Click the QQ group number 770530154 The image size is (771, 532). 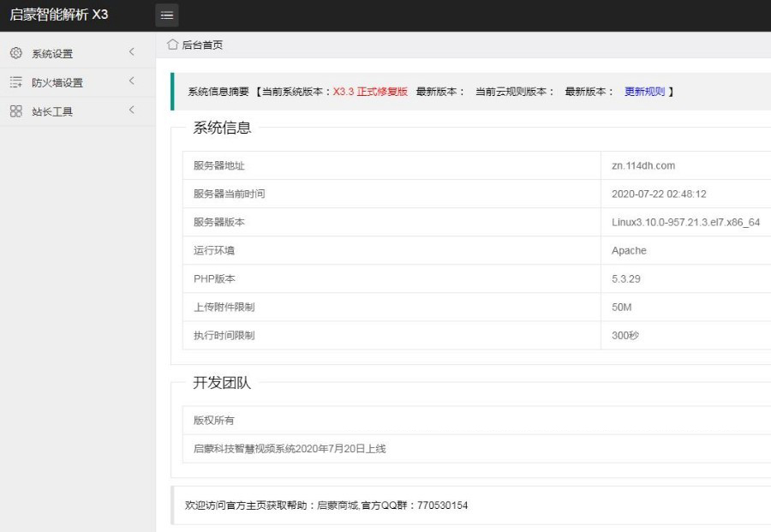pyautogui.click(x=442, y=505)
